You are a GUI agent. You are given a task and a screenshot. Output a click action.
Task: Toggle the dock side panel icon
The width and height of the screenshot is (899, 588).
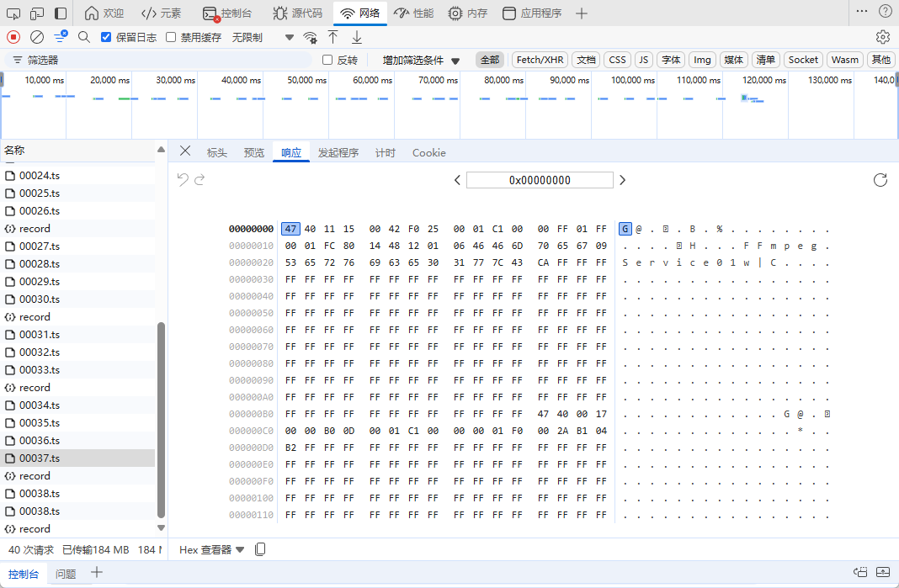point(61,13)
